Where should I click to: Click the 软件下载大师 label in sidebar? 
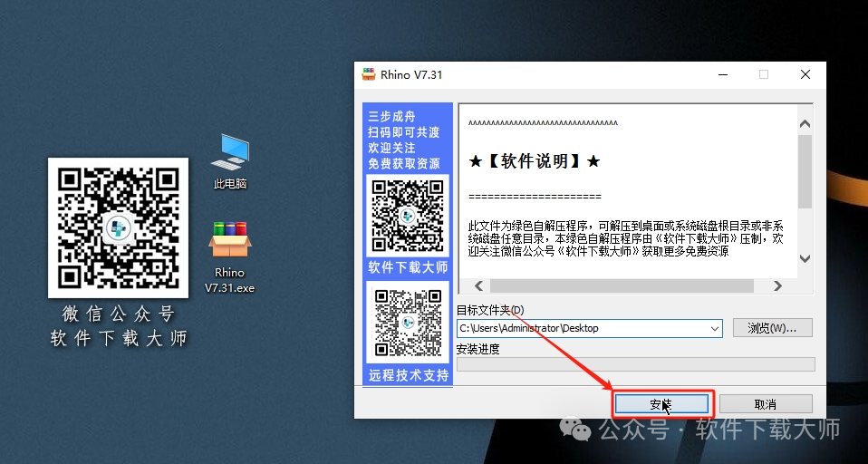tap(408, 267)
